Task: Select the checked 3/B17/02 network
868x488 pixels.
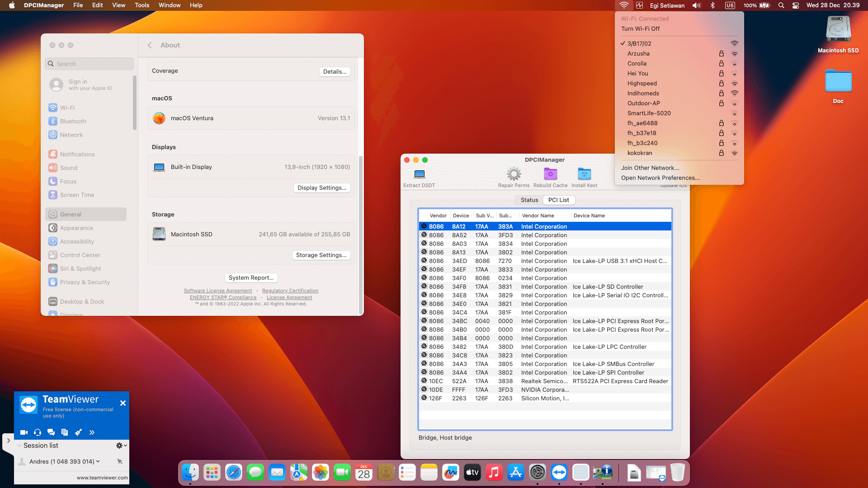Action: (x=639, y=43)
